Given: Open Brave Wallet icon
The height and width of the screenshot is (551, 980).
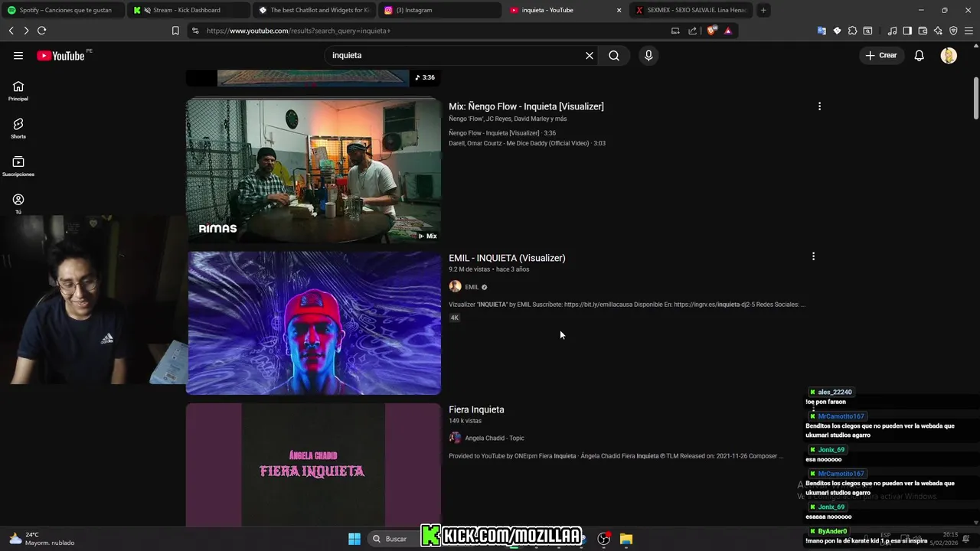Looking at the screenshot, I should pyautogui.click(x=923, y=31).
